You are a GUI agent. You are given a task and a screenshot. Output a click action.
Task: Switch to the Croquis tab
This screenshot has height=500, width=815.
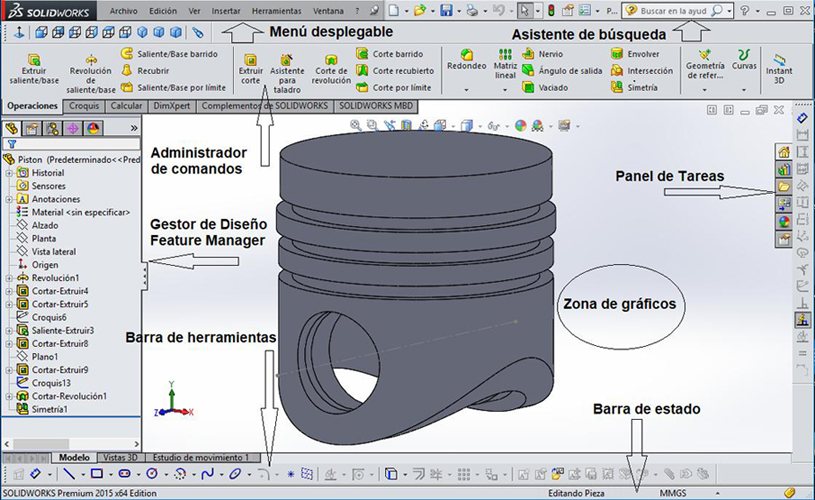coord(84,105)
